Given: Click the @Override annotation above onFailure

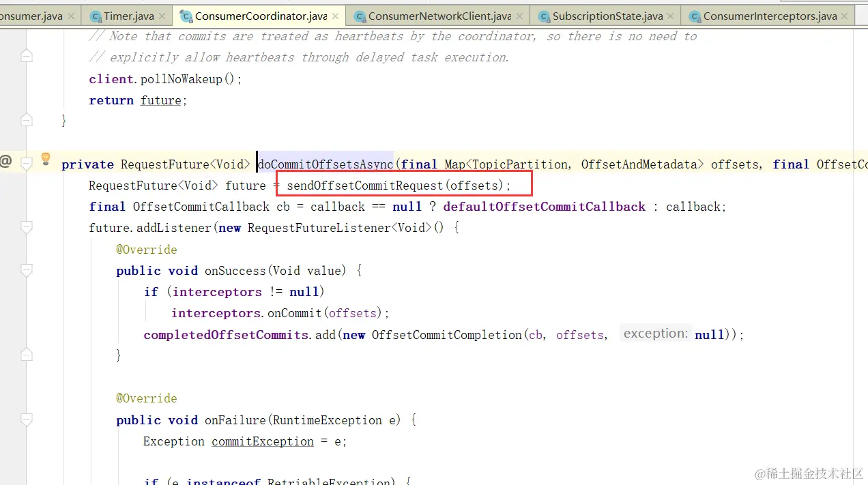Looking at the screenshot, I should (x=147, y=398).
